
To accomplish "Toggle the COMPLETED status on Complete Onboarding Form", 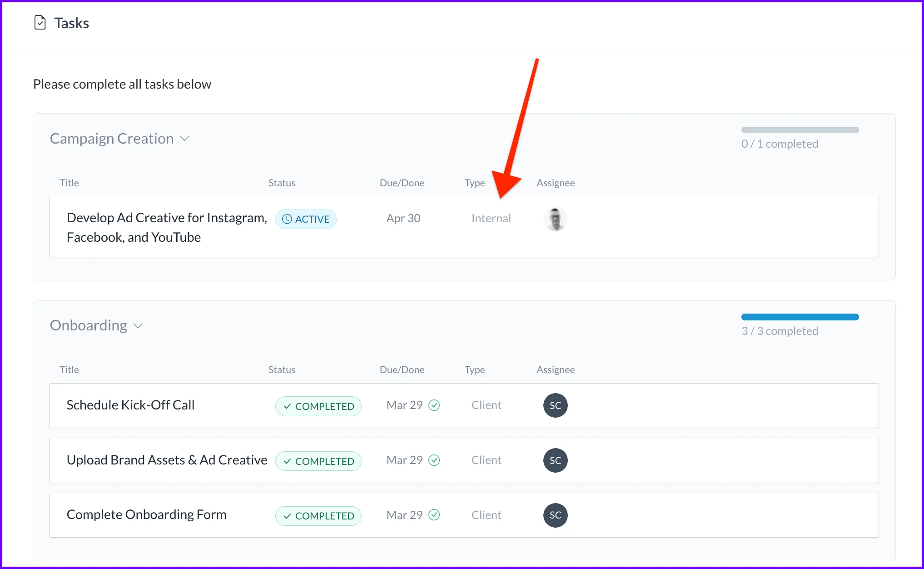I will click(318, 516).
